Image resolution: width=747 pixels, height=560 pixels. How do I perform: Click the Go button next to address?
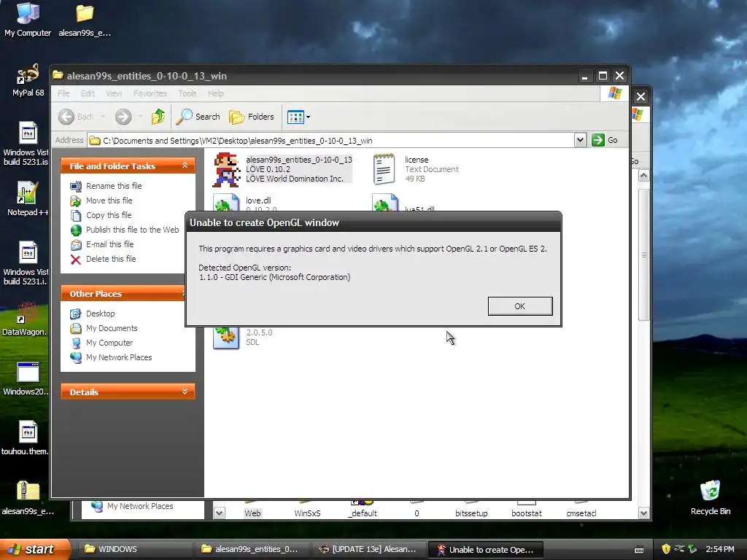click(x=605, y=140)
